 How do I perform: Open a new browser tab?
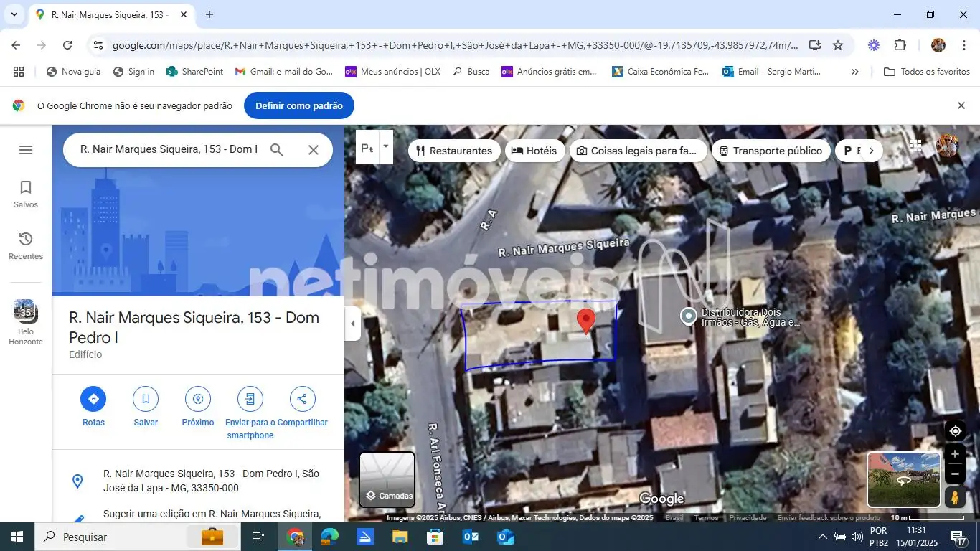tap(209, 14)
